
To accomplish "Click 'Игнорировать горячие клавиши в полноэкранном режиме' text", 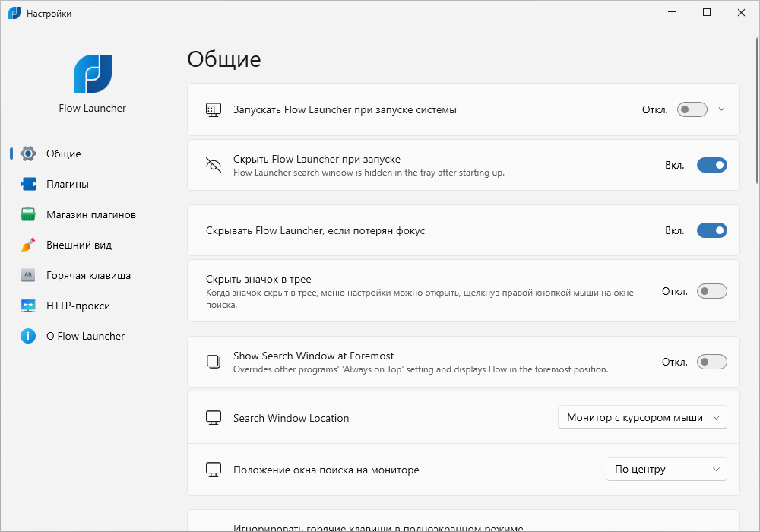I will click(x=378, y=527).
